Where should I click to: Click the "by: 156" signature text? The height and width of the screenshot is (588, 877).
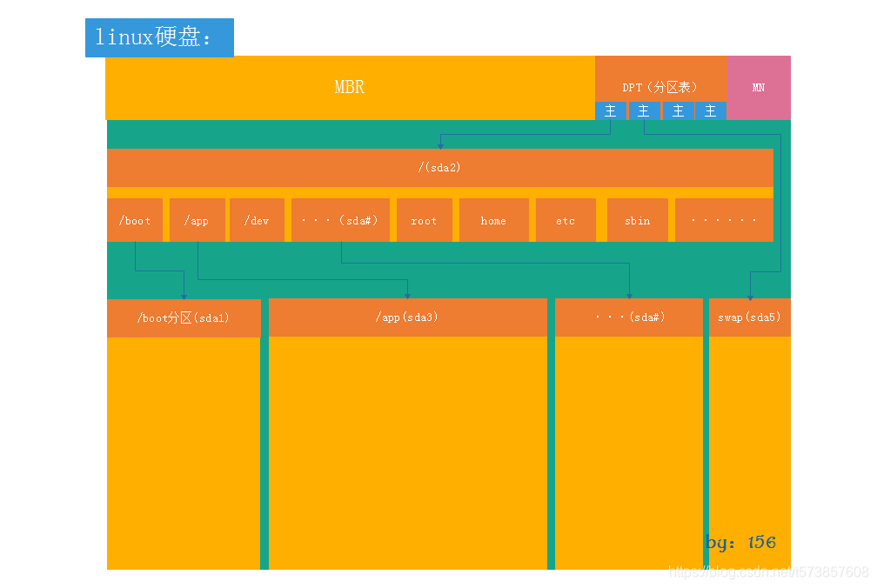pyautogui.click(x=741, y=542)
